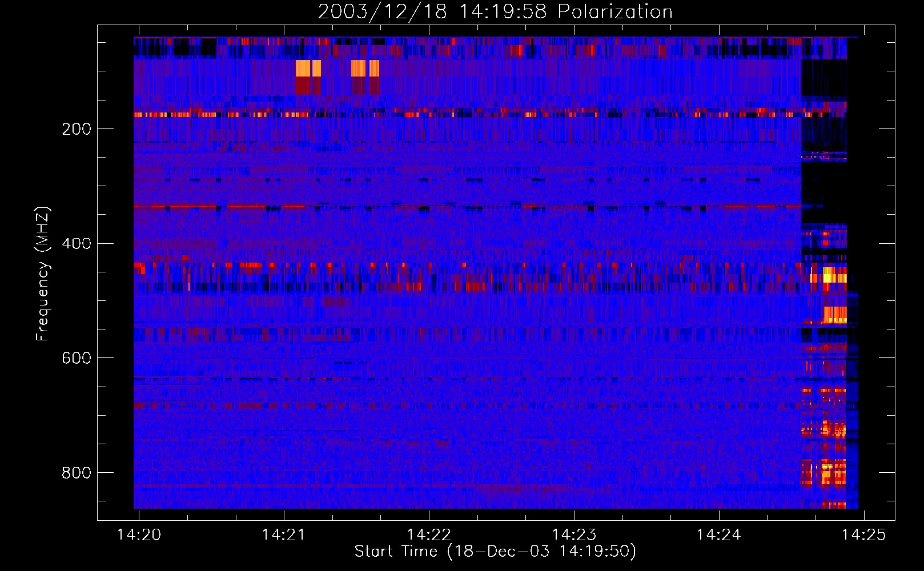Screen dimensions: 924x571
Task: Click the 14:25 time tick label
Action: click(x=864, y=534)
